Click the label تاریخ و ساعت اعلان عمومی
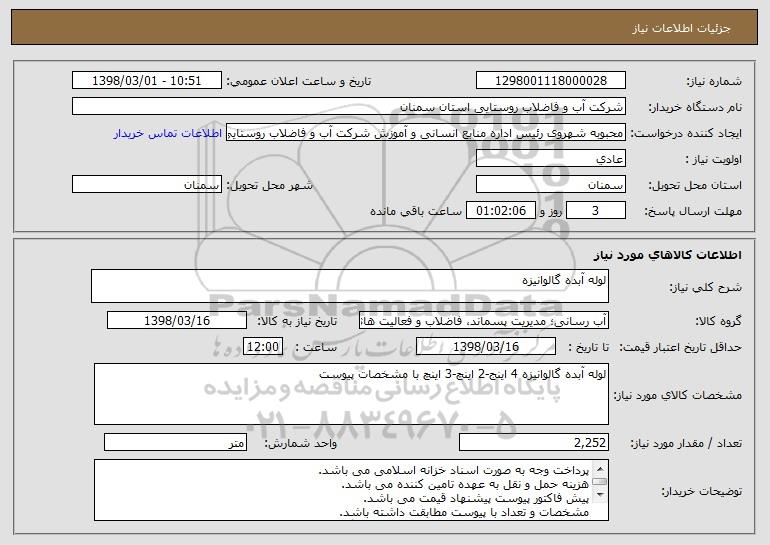Screen dimensions: 770x545 point(299,81)
